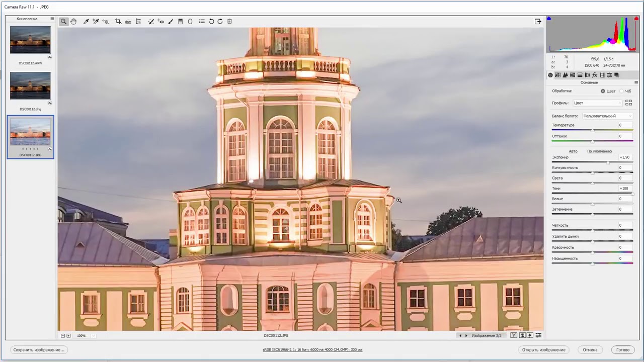Swap before and after settings
The width and height of the screenshot is (644, 362).
(522, 335)
